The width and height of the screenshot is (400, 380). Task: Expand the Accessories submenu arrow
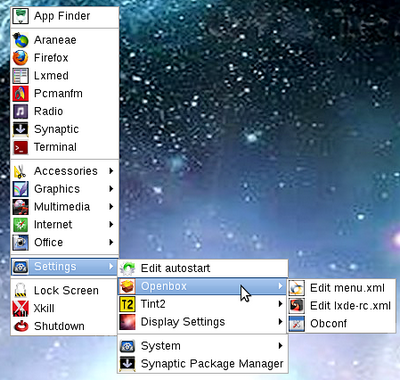coord(111,171)
